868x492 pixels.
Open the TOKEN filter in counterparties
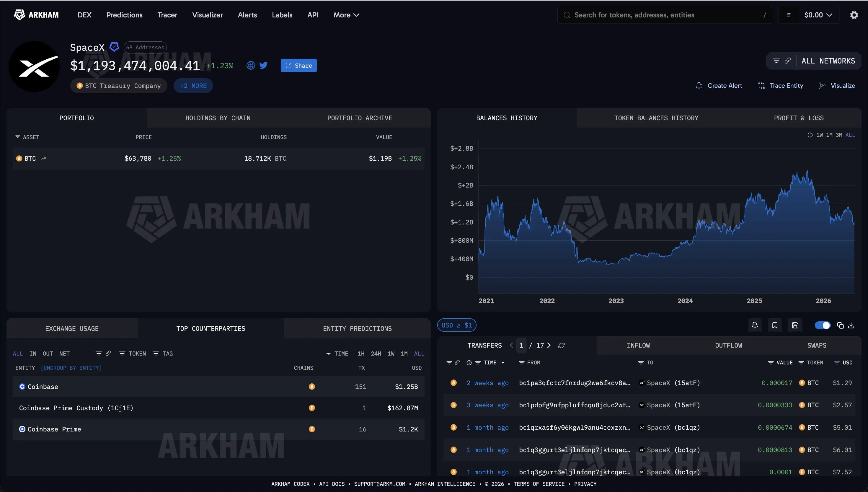click(132, 353)
